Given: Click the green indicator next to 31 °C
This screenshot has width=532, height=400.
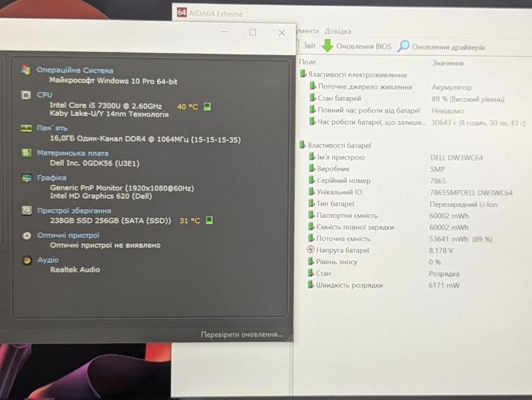Looking at the screenshot, I should [x=209, y=220].
